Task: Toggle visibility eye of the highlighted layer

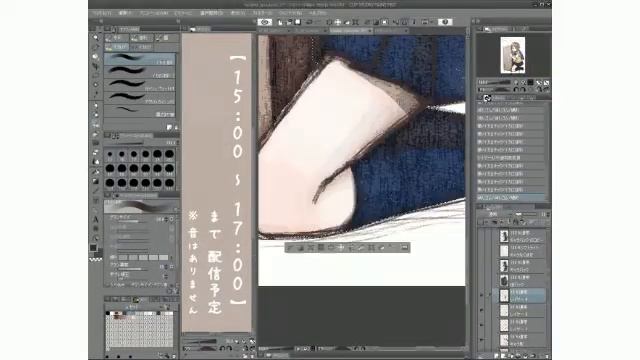Action: pos(481,296)
